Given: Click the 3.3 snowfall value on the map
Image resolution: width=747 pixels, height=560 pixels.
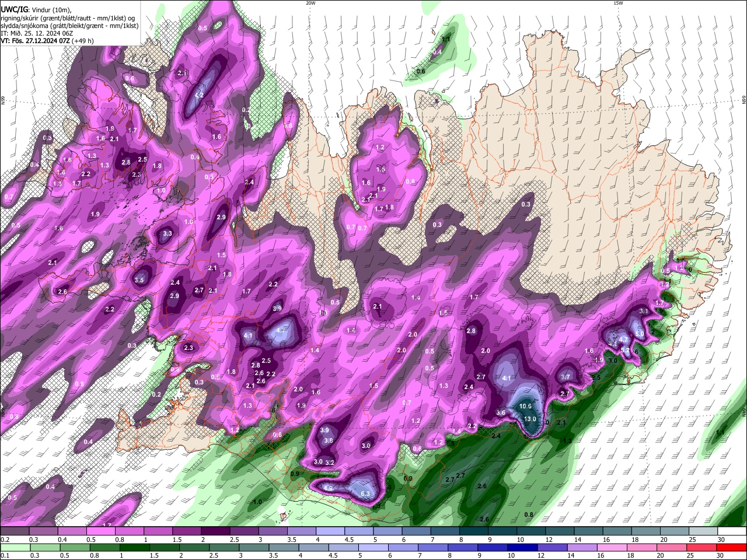Looking at the screenshot, I should [167, 233].
